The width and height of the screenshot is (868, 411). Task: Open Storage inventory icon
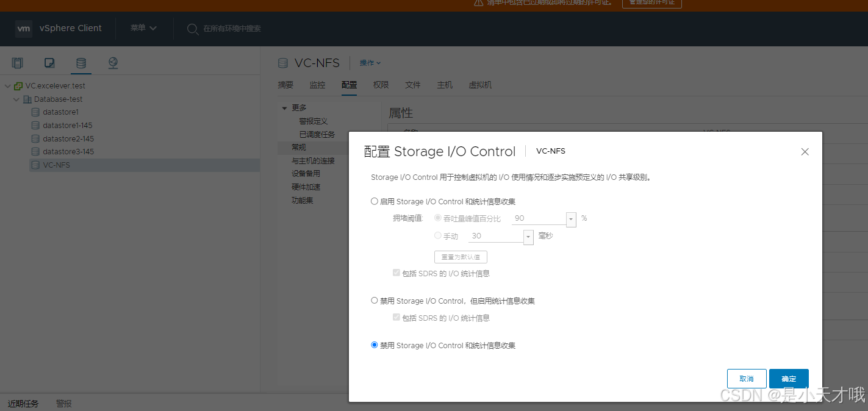tap(81, 63)
